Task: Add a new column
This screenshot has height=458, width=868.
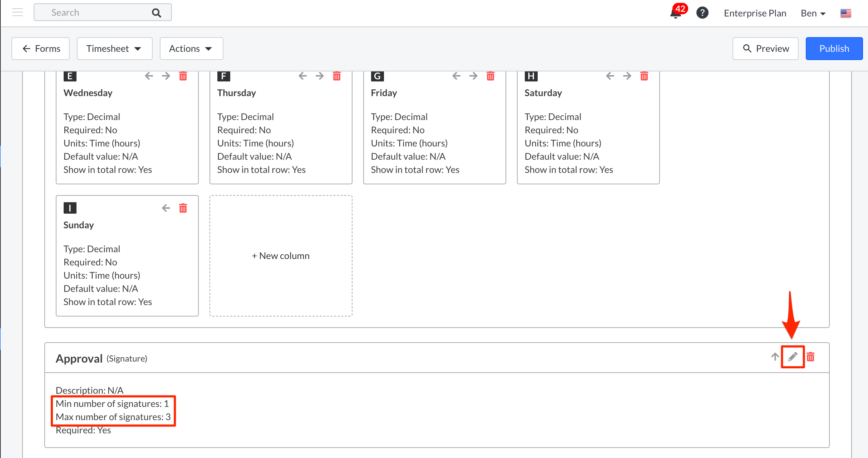Action: coord(281,256)
